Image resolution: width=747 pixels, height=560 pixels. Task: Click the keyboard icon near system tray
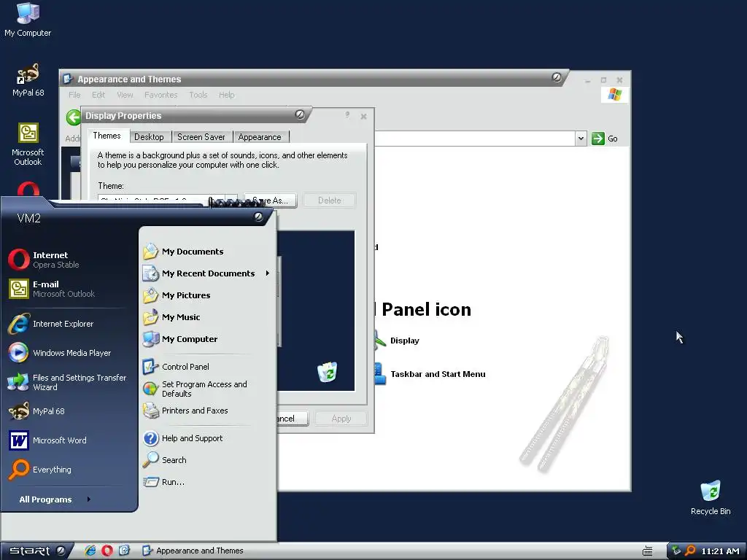648,551
